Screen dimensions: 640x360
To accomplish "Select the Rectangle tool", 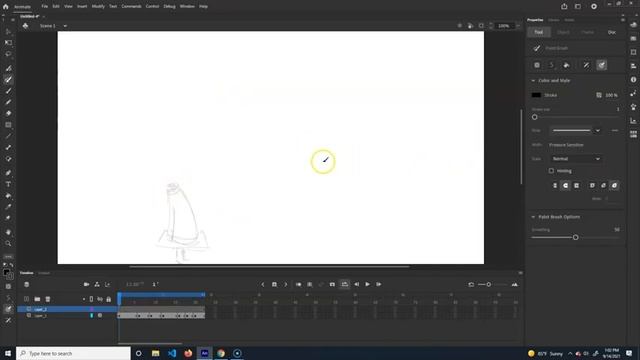I will (8, 124).
